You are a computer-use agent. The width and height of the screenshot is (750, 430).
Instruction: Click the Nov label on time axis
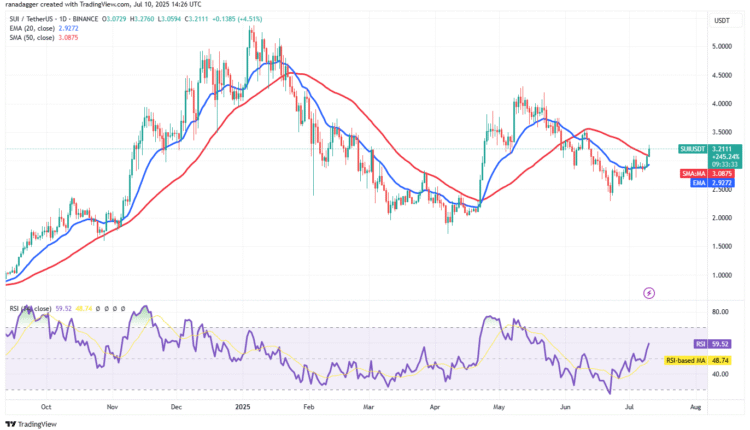[x=111, y=408]
